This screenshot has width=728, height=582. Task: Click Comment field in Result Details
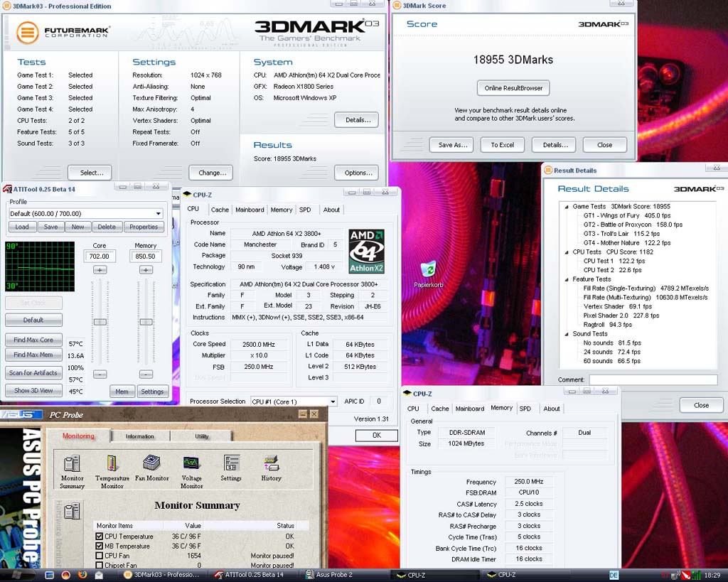(x=653, y=379)
